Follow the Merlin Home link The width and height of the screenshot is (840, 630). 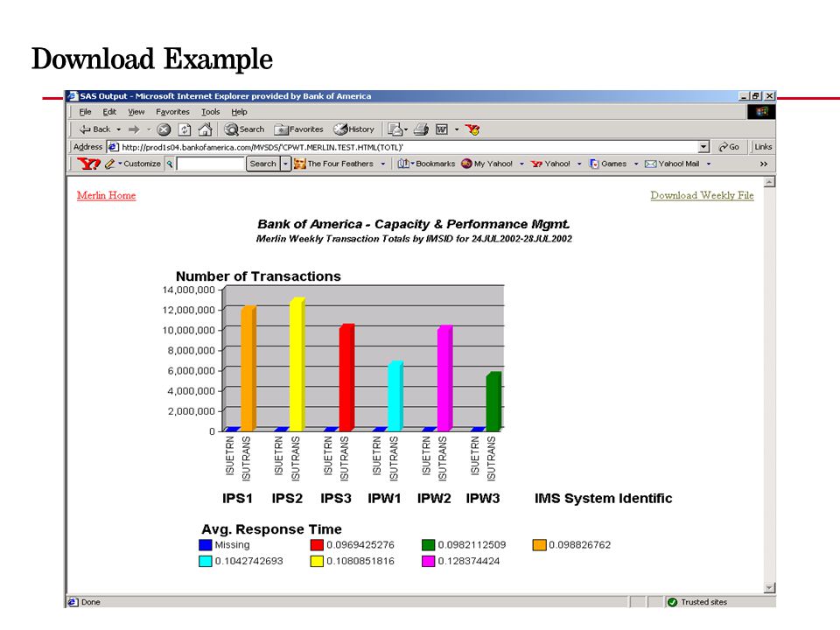click(x=106, y=195)
